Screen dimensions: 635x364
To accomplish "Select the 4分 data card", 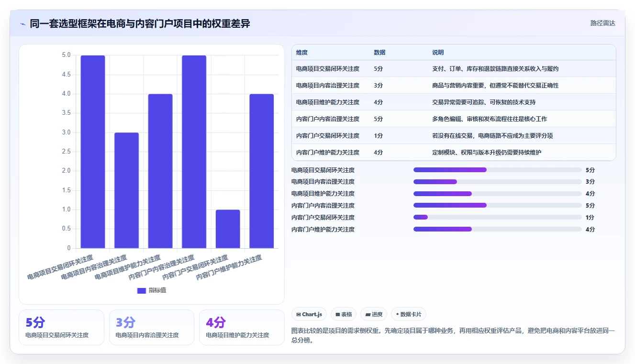I will pos(242,327).
